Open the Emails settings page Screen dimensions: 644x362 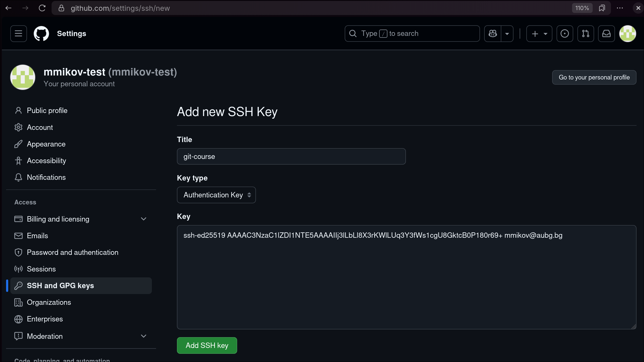click(x=37, y=236)
